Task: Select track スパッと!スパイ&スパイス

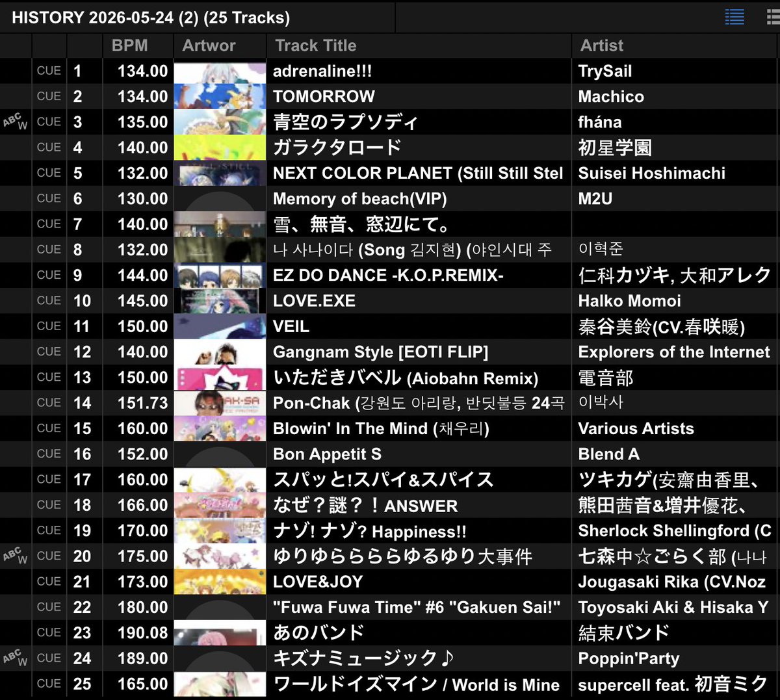Action: tap(383, 480)
